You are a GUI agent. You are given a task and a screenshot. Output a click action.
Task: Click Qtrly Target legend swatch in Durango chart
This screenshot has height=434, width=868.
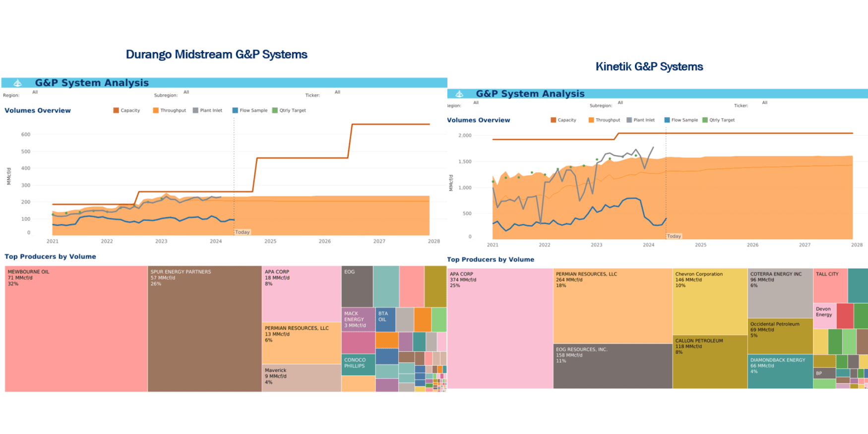(x=275, y=111)
